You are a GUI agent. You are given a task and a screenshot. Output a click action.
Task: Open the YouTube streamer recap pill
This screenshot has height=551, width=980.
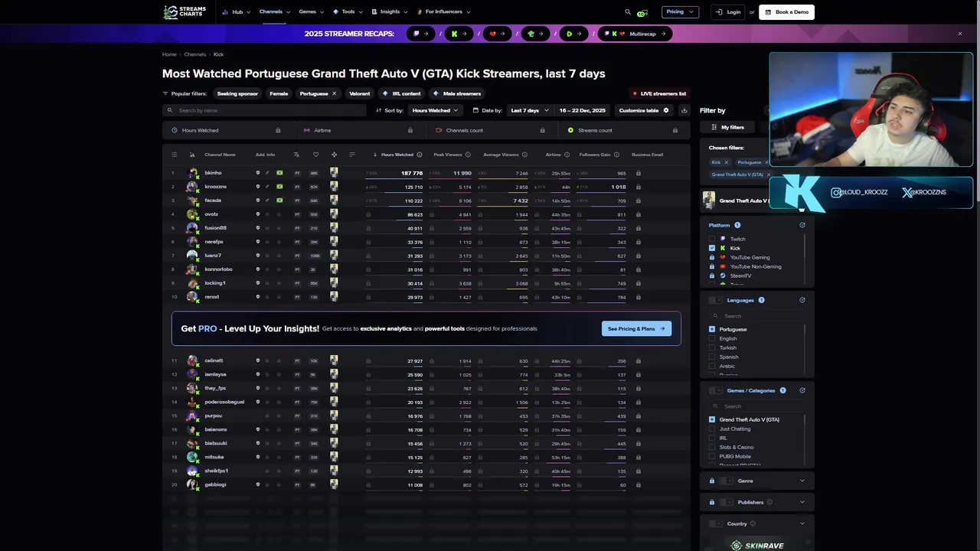pyautogui.click(x=496, y=34)
